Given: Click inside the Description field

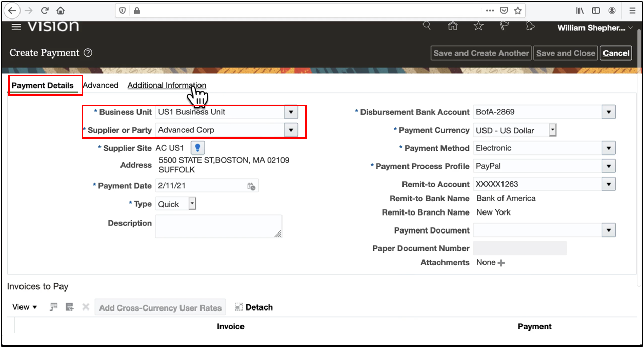Looking at the screenshot, I should [x=218, y=226].
